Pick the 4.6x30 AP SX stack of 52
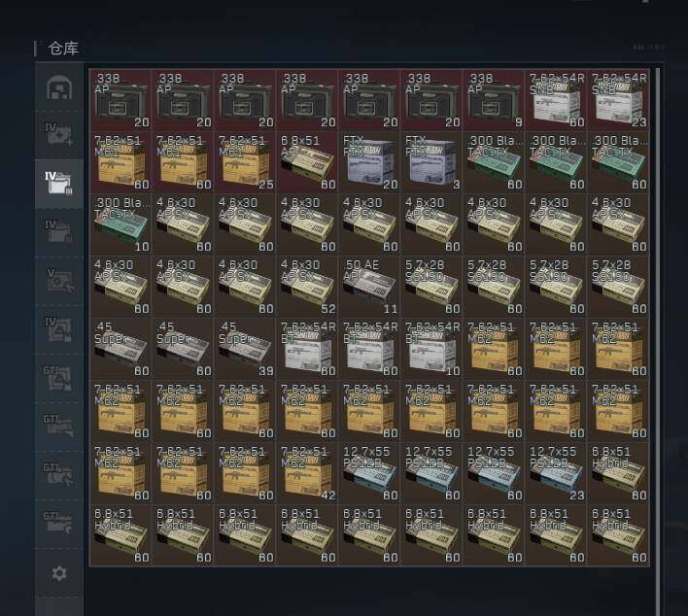This screenshot has height=616, width=688. coord(307,286)
